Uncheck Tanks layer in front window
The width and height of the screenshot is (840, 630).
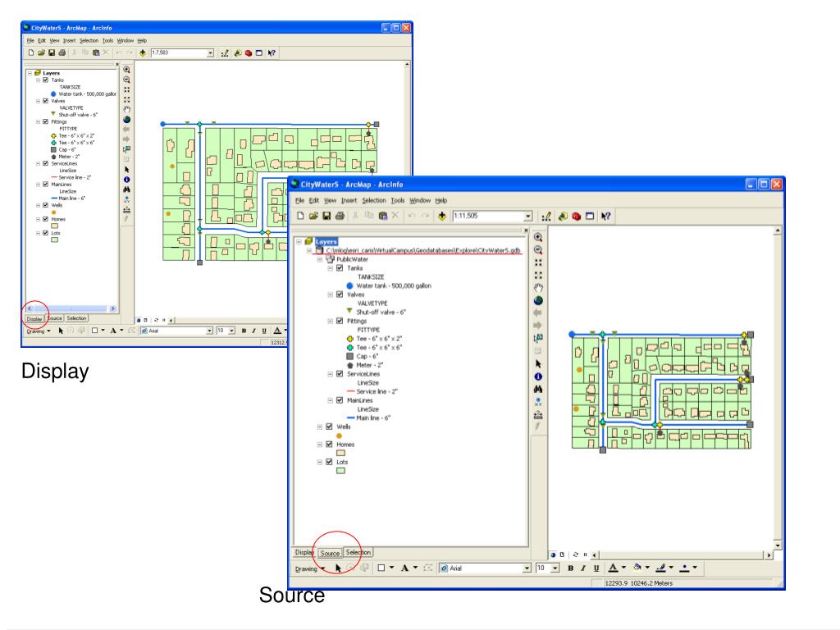click(340, 268)
